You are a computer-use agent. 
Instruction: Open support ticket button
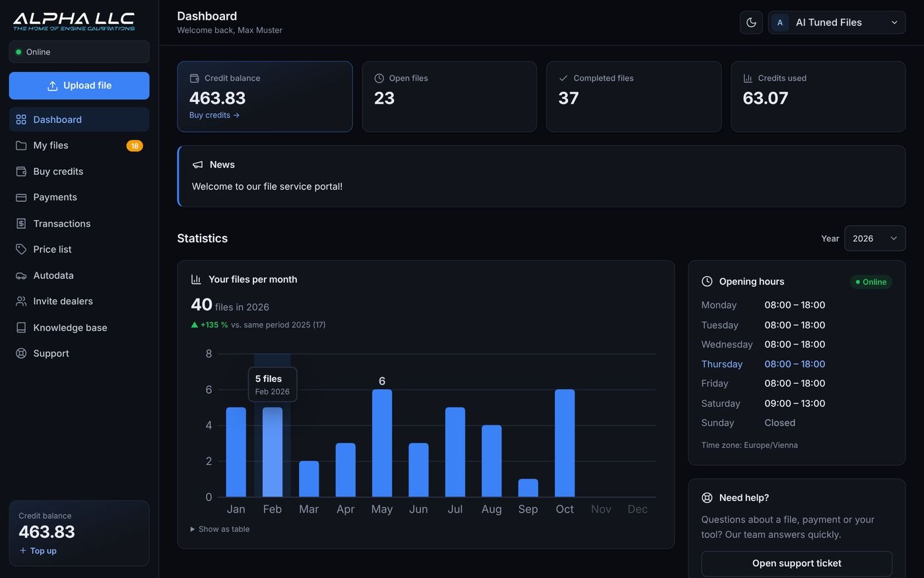click(x=797, y=563)
